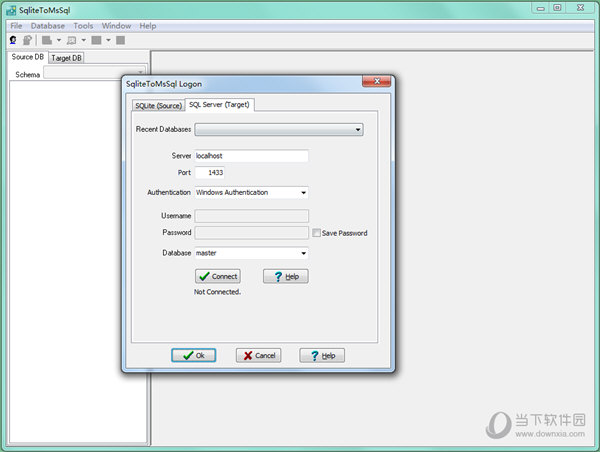Click the Help button at dialog bottom
The width and height of the screenshot is (600, 452).
(322, 356)
